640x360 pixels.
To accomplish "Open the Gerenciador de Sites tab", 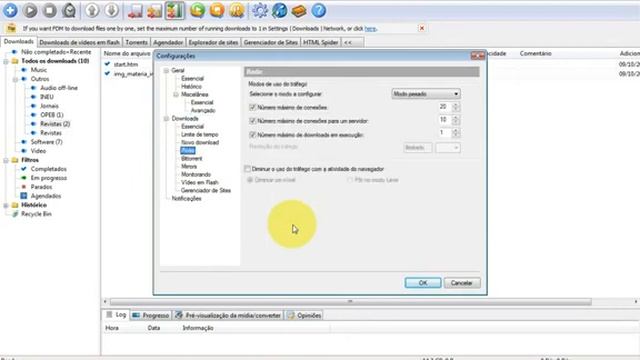I will pyautogui.click(x=271, y=42).
